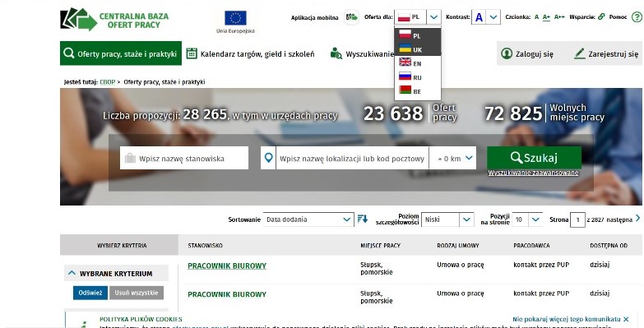Collapse the Wybrane kryterium section
644x328 pixels.
[x=72, y=273]
